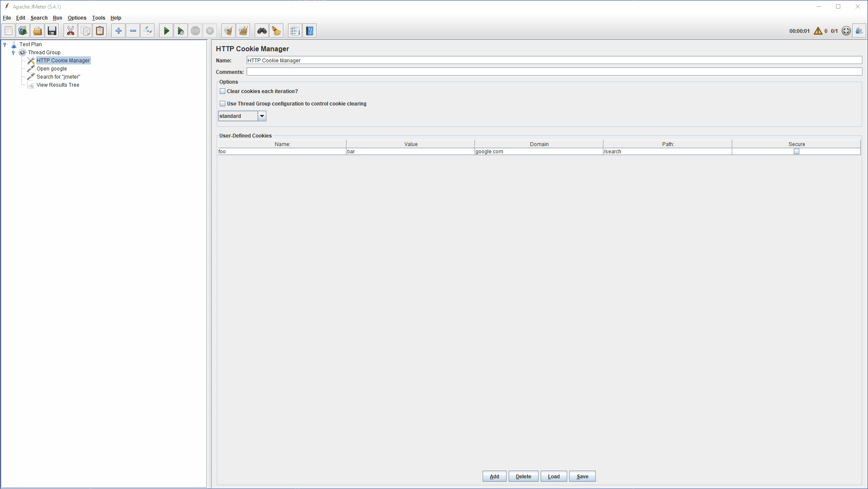Click the Function Helper list icon
Screen dimensions: 868x489
[295, 31]
